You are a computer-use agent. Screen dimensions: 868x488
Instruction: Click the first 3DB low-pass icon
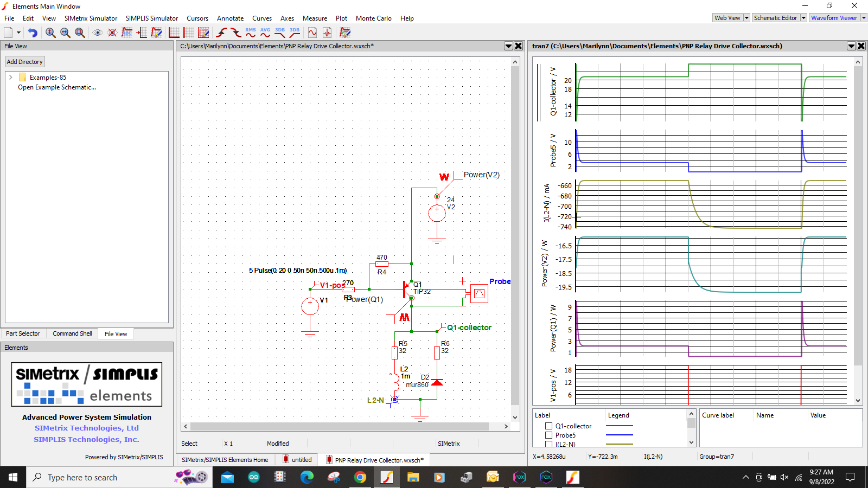[280, 33]
